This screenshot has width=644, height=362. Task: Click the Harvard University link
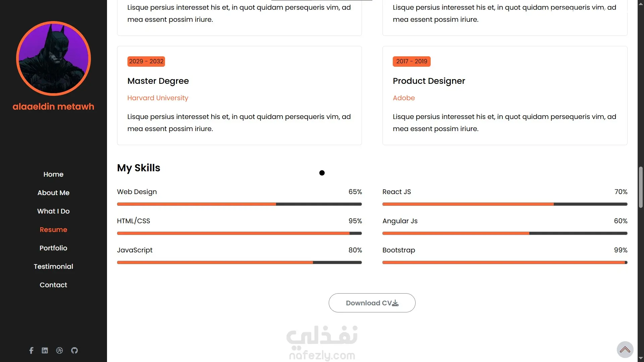[x=158, y=98]
